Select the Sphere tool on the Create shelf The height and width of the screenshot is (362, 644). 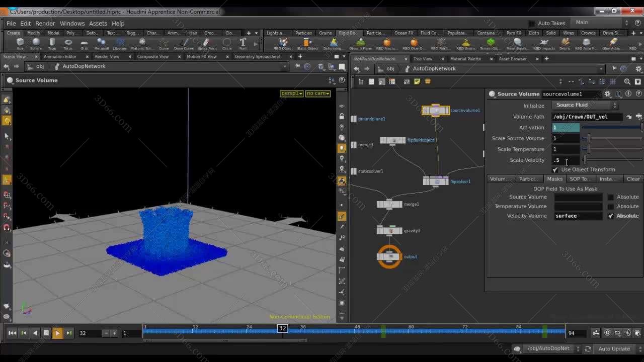click(x=35, y=42)
